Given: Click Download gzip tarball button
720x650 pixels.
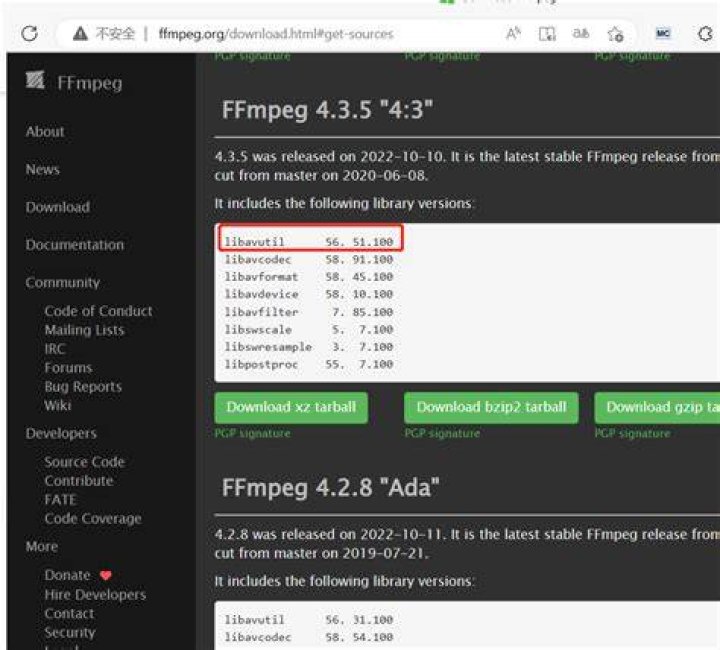Looking at the screenshot, I should coord(657,408).
